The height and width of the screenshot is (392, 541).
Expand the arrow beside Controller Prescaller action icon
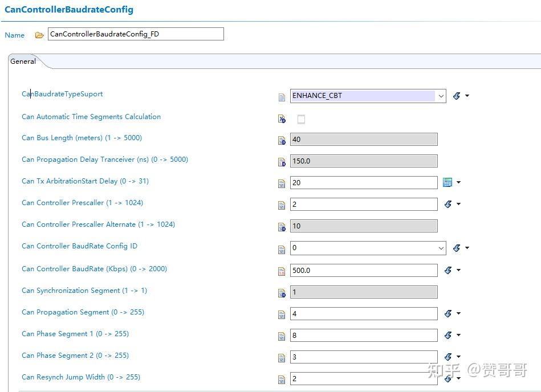(458, 204)
